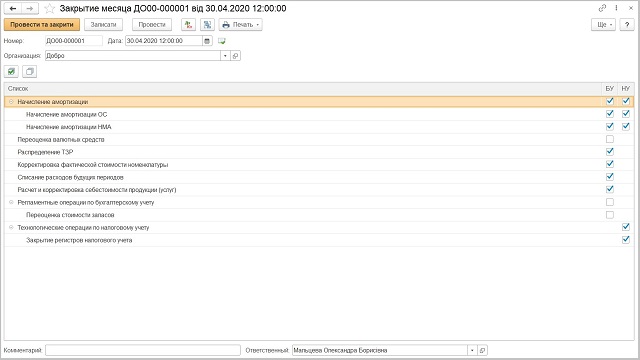Open the Ще more actions menu
640x360 pixels.
pos(603,24)
